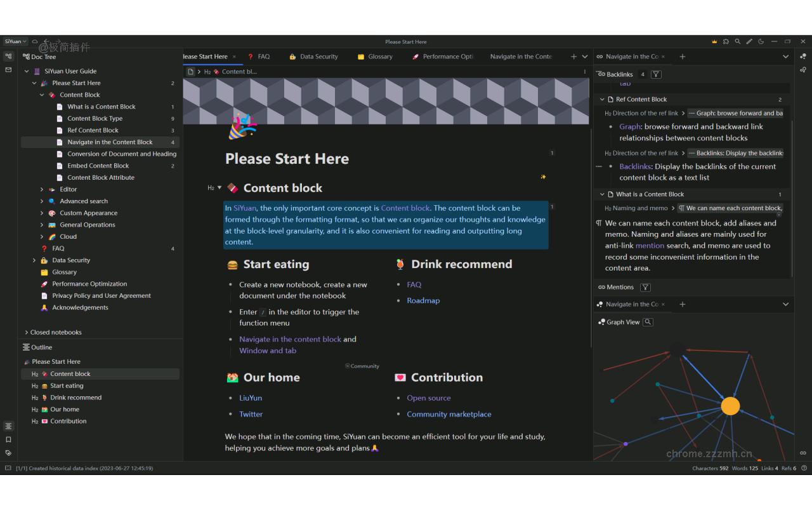The image size is (812, 508).
Task: Jump to Our home heading in the Outline
Action: pyautogui.click(x=100, y=410)
